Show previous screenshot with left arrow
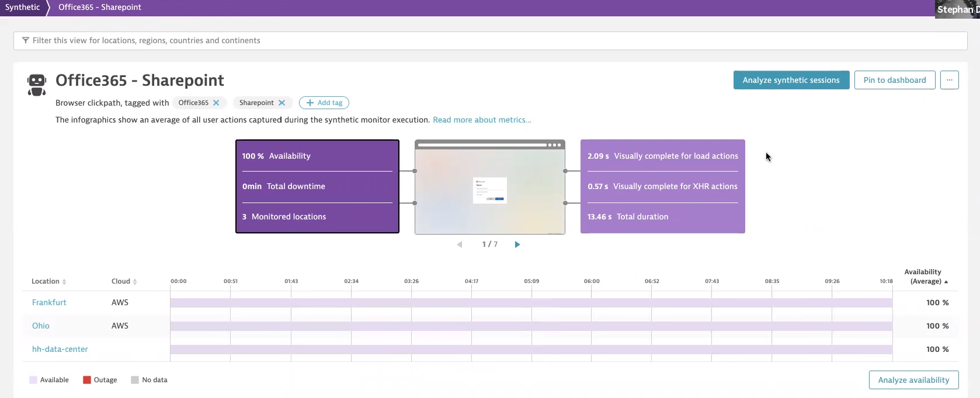The image size is (980, 398). click(x=460, y=245)
